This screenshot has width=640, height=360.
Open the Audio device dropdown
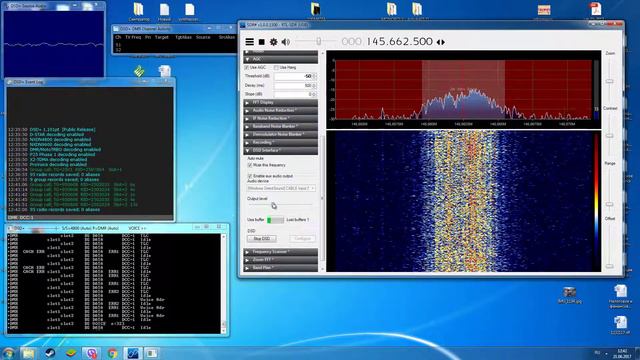tap(281, 188)
